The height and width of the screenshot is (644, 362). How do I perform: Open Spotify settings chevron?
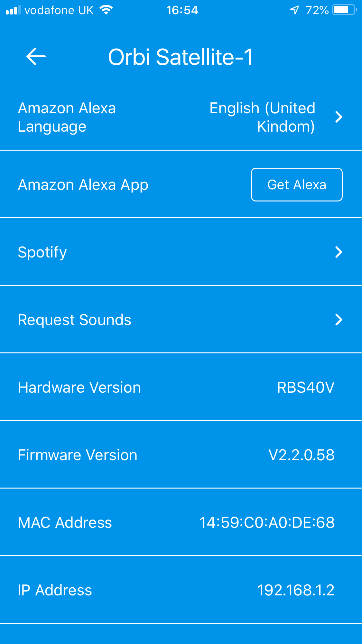click(339, 252)
